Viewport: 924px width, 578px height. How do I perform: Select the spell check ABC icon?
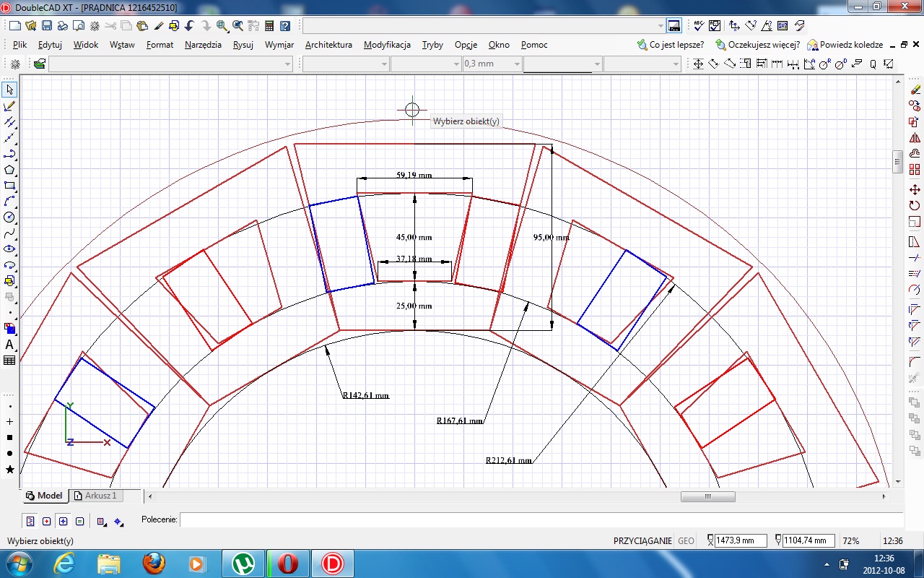tap(698, 26)
